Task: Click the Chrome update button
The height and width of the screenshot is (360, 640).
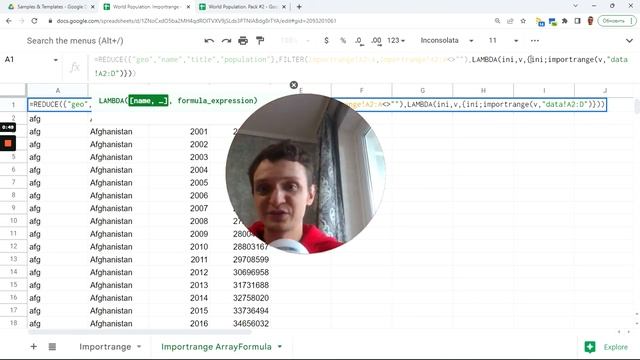Action: tap(617, 21)
